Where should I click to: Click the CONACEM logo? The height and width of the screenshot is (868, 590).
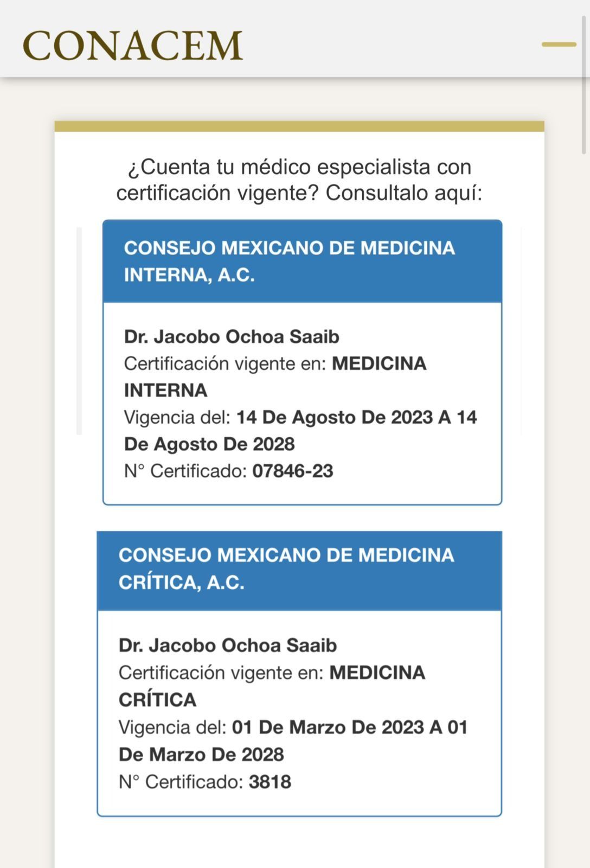point(133,46)
